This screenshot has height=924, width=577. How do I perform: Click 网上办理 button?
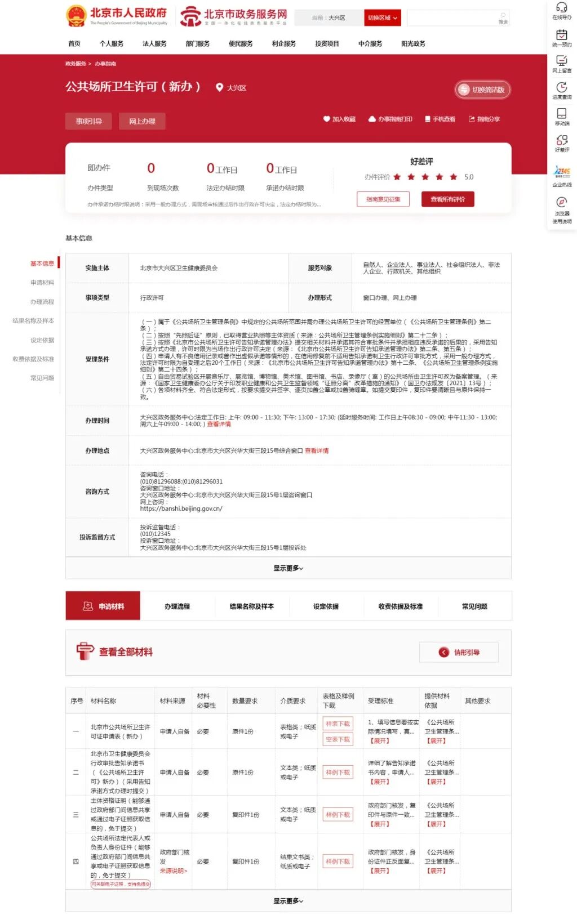pos(142,121)
